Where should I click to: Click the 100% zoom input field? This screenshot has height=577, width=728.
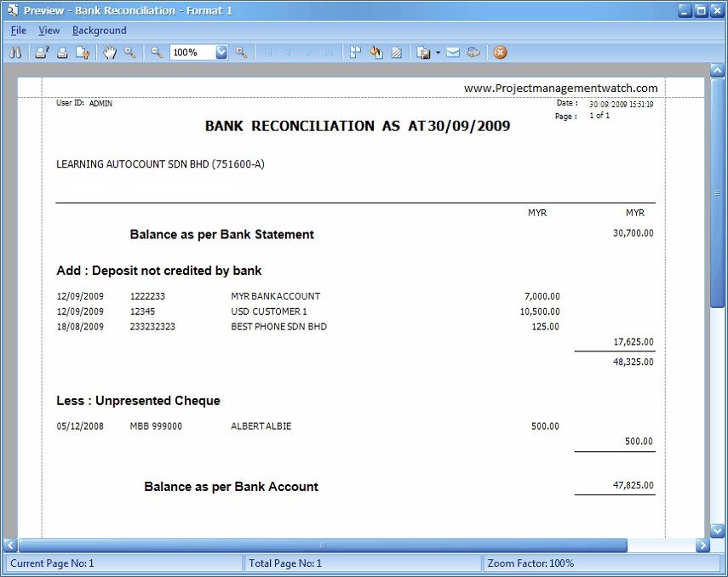coord(192,53)
